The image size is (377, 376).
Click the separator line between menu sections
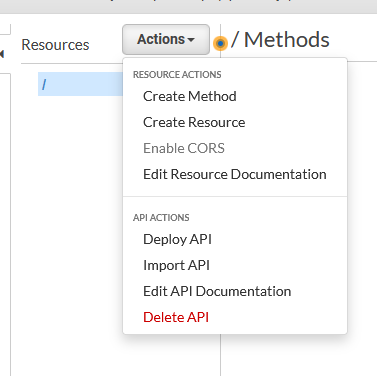click(x=235, y=197)
